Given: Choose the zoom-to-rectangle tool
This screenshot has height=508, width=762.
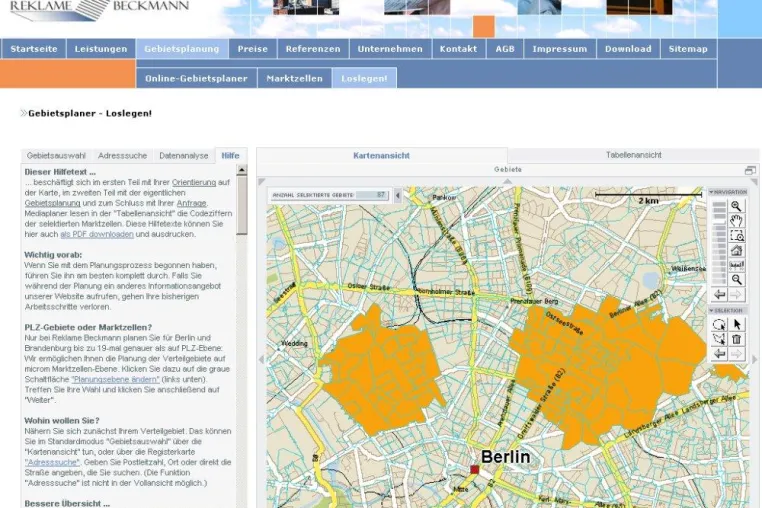Looking at the screenshot, I should (x=737, y=236).
